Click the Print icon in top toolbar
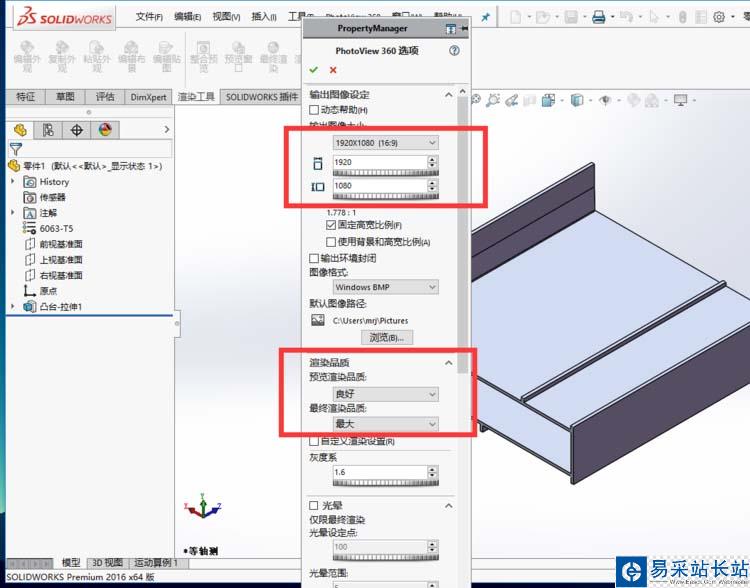750x588 pixels. [598, 18]
